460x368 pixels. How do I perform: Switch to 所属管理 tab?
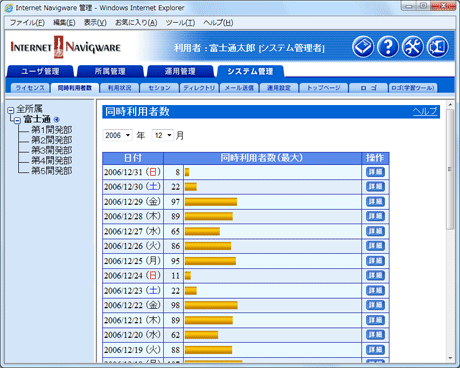[x=110, y=71]
